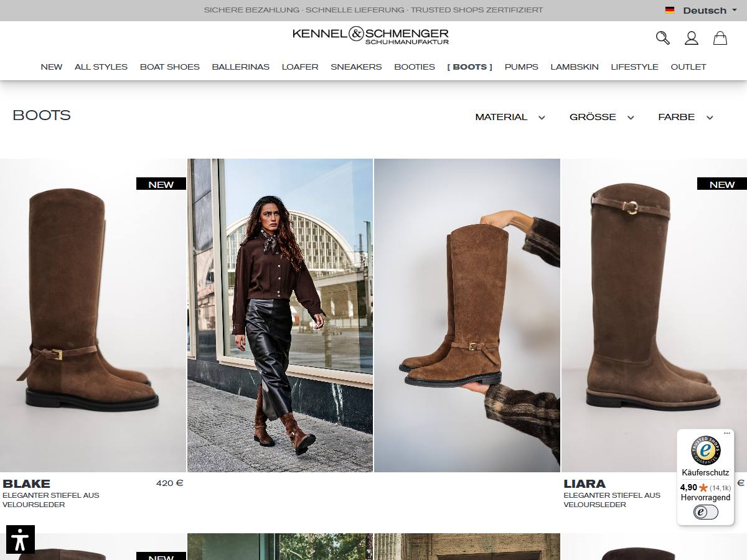Screen dimensions: 747x560
Task: Click the NEW badge on Liara
Action: 722,184
